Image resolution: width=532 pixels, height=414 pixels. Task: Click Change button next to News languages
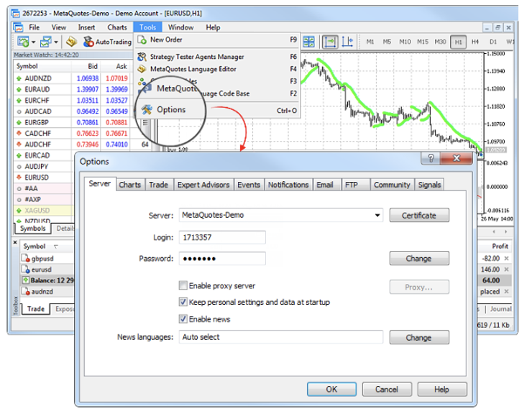(419, 337)
